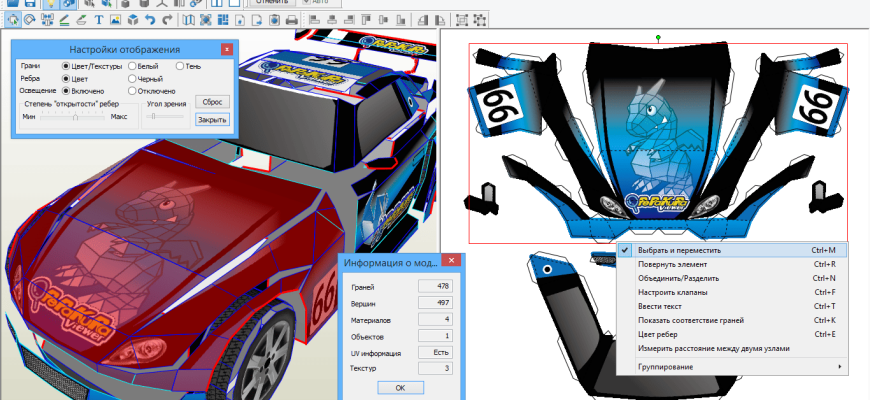Choose Выбрать и переместить from context menu
The width and height of the screenshot is (870, 400).
pyautogui.click(x=731, y=250)
